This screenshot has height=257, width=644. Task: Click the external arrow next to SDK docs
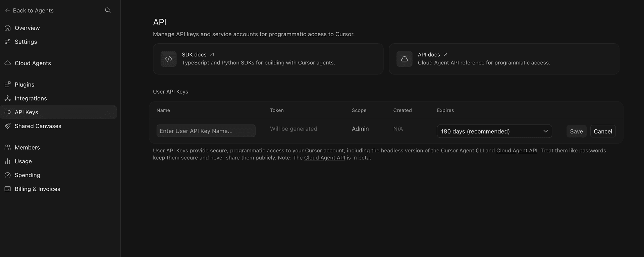tap(212, 54)
